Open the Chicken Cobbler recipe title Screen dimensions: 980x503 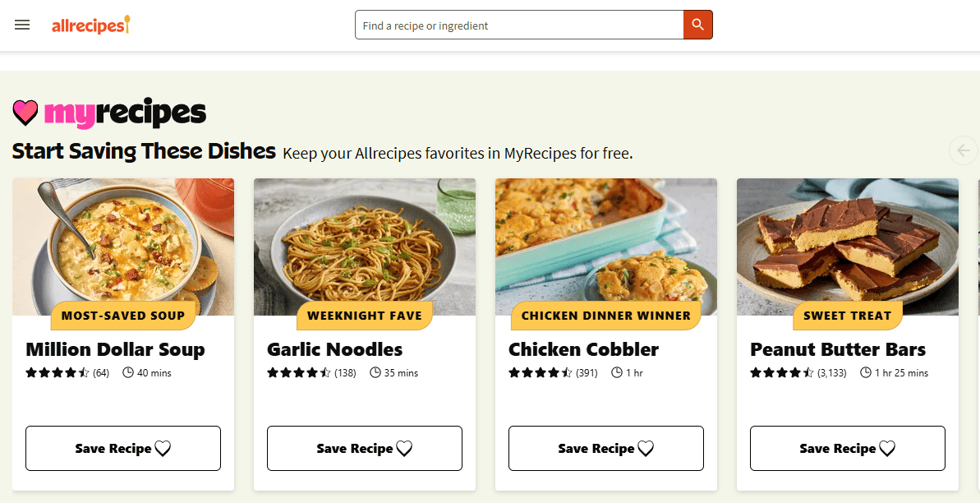click(x=583, y=349)
